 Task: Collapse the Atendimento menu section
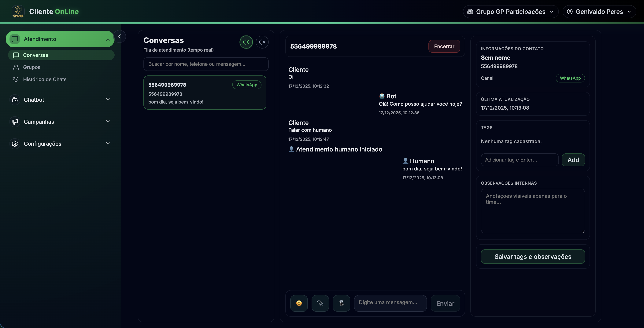pos(108,39)
